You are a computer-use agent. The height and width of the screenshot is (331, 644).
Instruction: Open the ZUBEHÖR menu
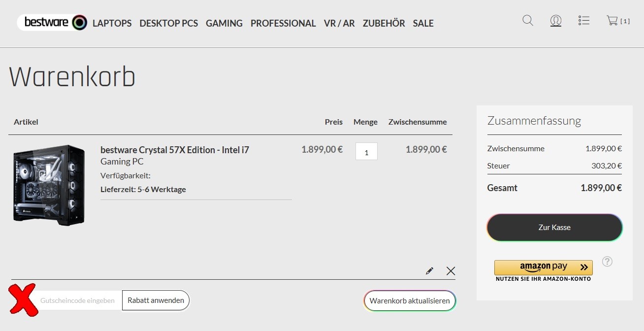384,23
